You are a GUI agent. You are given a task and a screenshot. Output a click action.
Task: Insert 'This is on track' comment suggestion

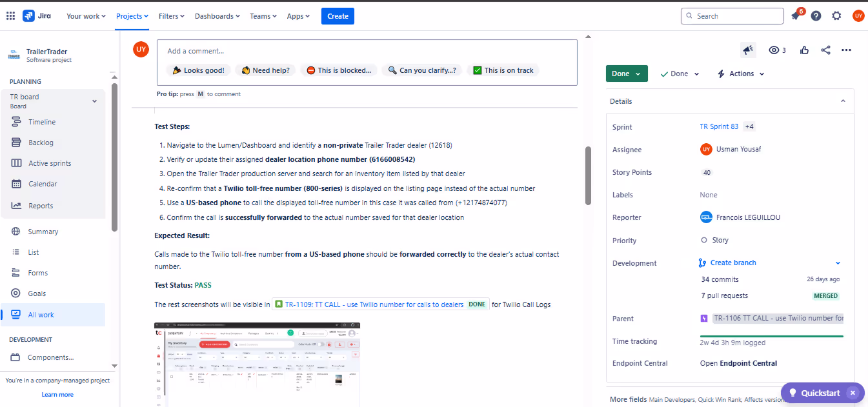pos(503,70)
